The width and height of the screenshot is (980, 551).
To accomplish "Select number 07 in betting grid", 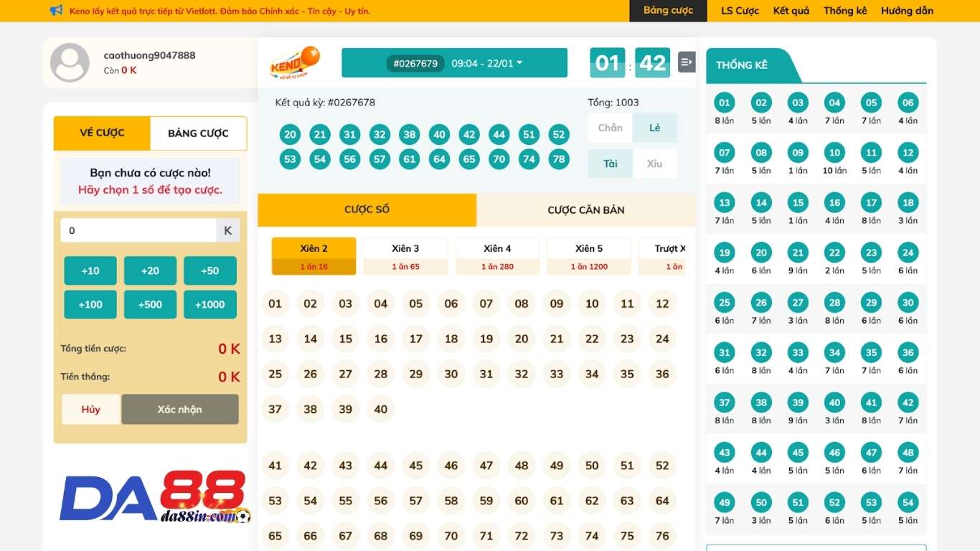I will (x=486, y=303).
